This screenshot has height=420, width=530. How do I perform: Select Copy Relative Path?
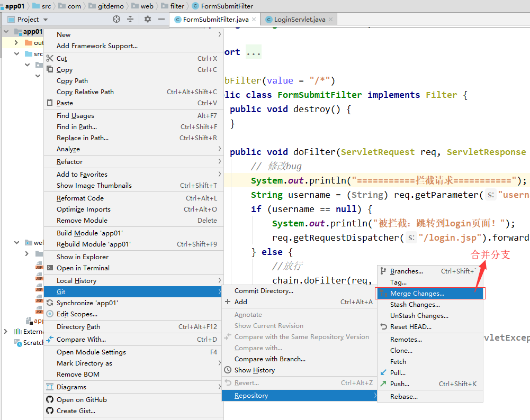coord(134,92)
